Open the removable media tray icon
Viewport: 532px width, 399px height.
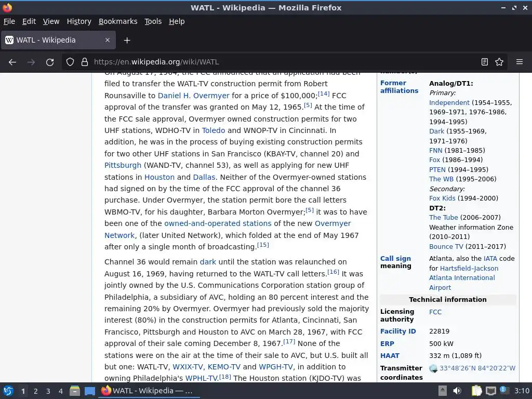pos(443,391)
